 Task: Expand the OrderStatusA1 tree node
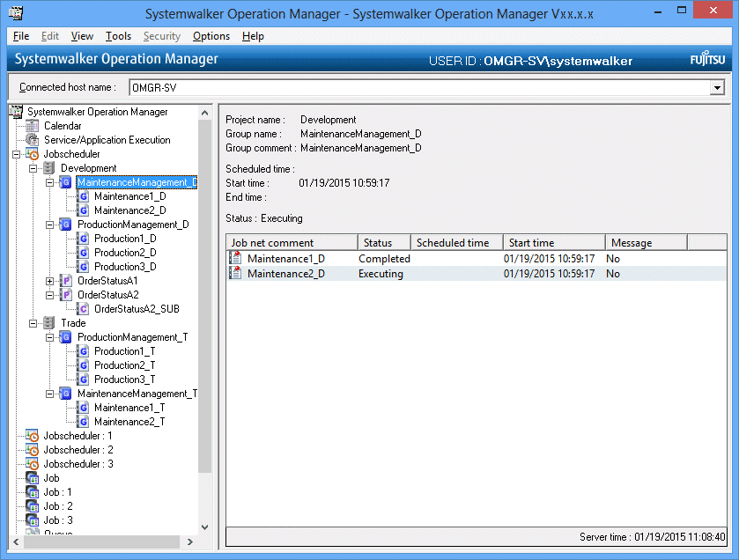[x=50, y=281]
